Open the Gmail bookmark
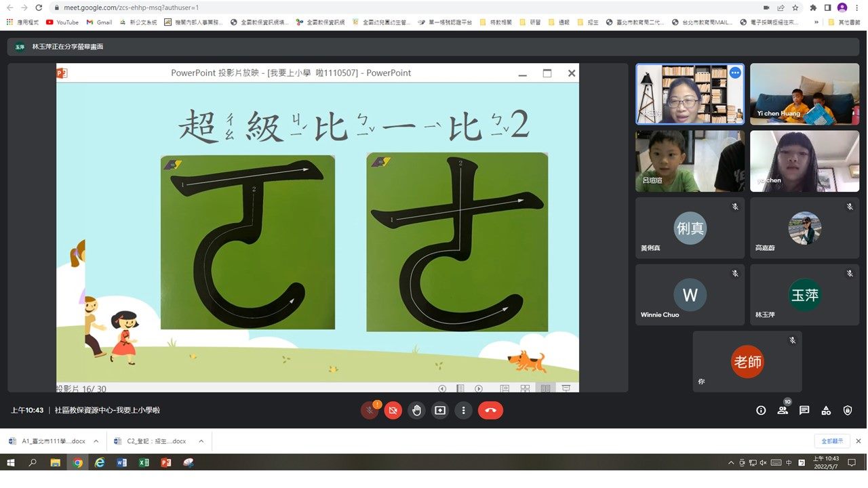 click(99, 22)
